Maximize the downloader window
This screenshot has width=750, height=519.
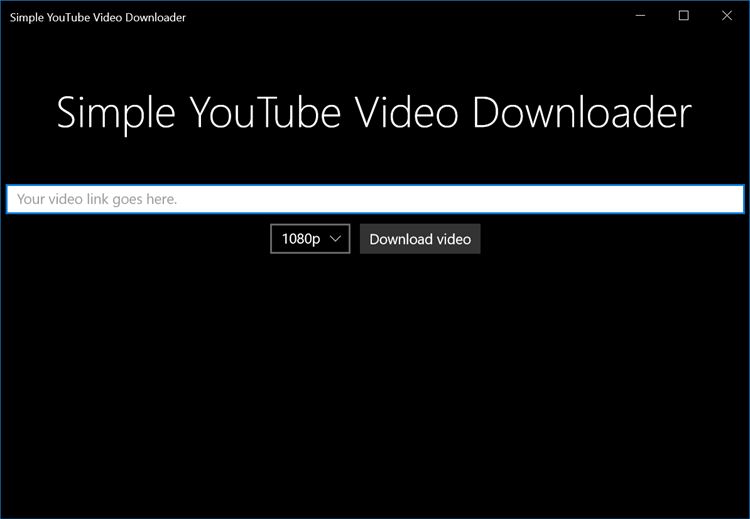coord(684,16)
